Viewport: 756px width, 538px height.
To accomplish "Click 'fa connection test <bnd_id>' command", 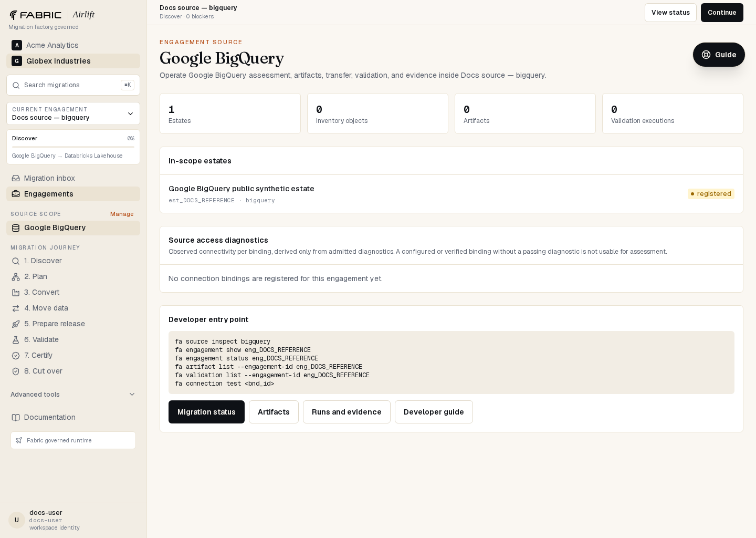I will click(x=225, y=384).
